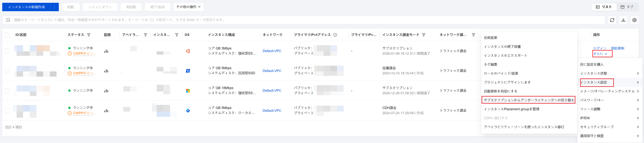The width and height of the screenshot is (644, 143).
Task: Check the first instance row checkbox
Action: 7,51
